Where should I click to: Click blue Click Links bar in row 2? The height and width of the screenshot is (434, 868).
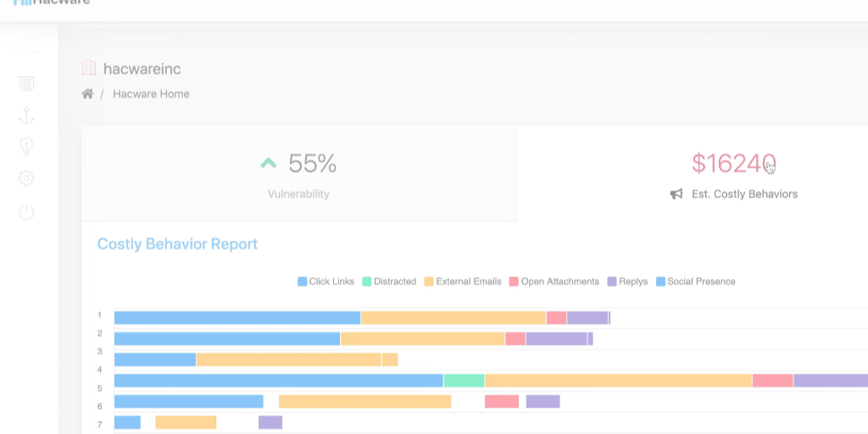(x=227, y=339)
